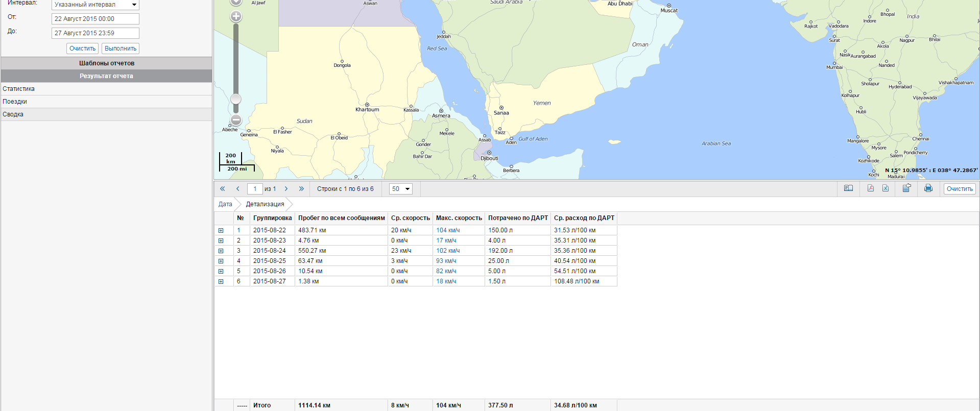Click the map zoom slider handle
Image resolution: width=980 pixels, height=411 pixels.
click(236, 99)
